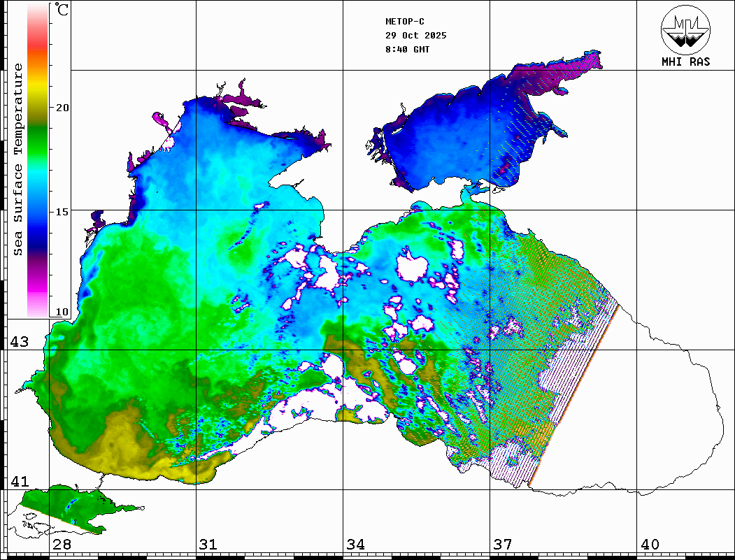Click the longitude 37 axis label

(x=502, y=545)
